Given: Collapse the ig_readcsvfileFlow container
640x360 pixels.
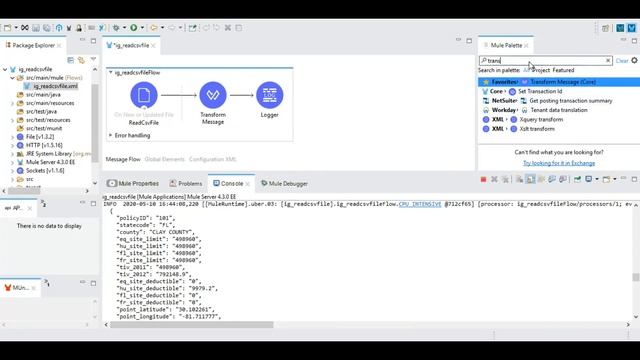Looking at the screenshot, I should [x=110, y=72].
